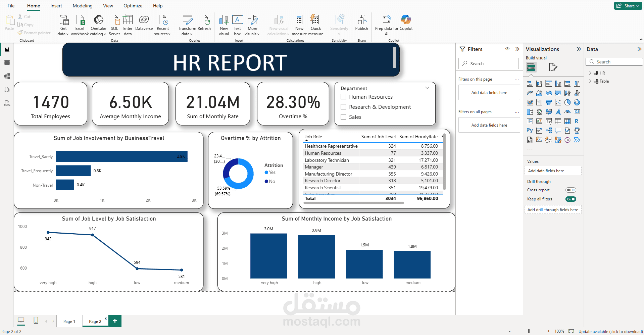Switch to Modeling ribbon tab
The width and height of the screenshot is (644, 335).
83,6
